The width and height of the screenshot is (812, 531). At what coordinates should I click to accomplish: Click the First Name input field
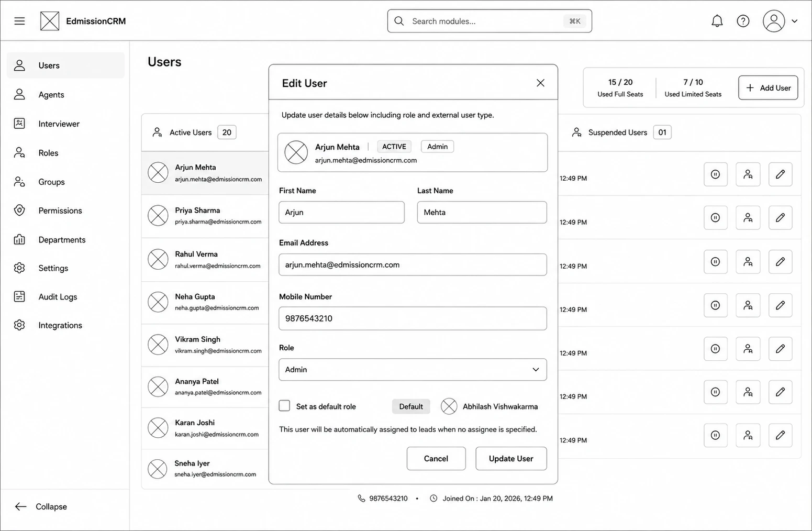click(x=341, y=212)
